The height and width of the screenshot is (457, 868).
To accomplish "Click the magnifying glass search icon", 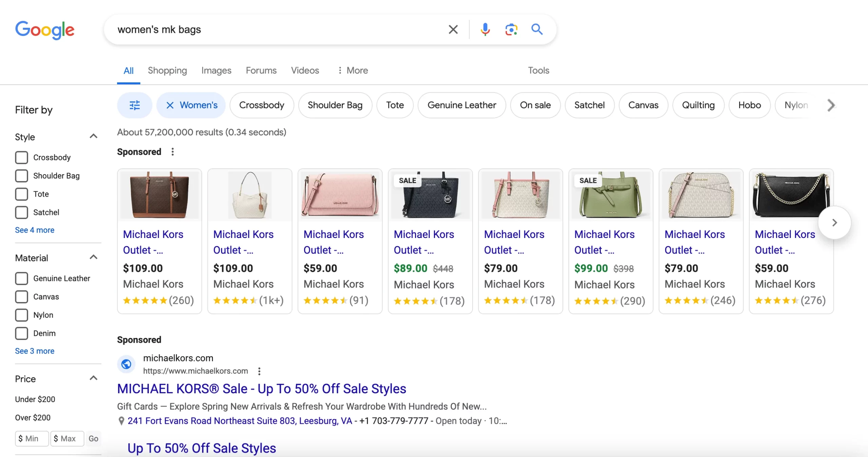I will pos(537,29).
